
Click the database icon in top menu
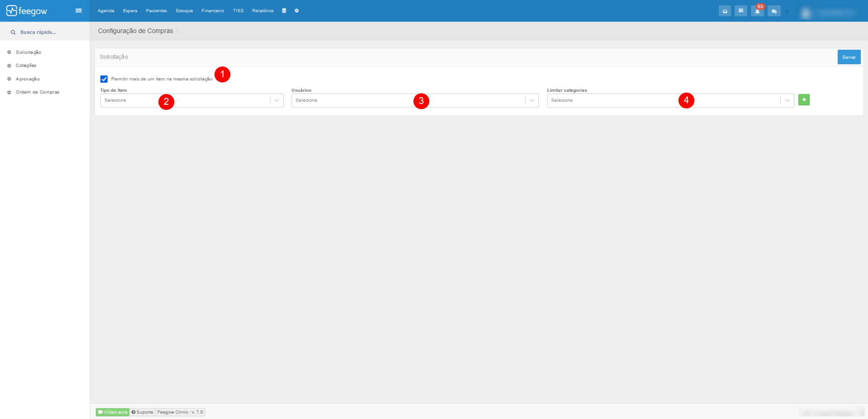pos(284,11)
